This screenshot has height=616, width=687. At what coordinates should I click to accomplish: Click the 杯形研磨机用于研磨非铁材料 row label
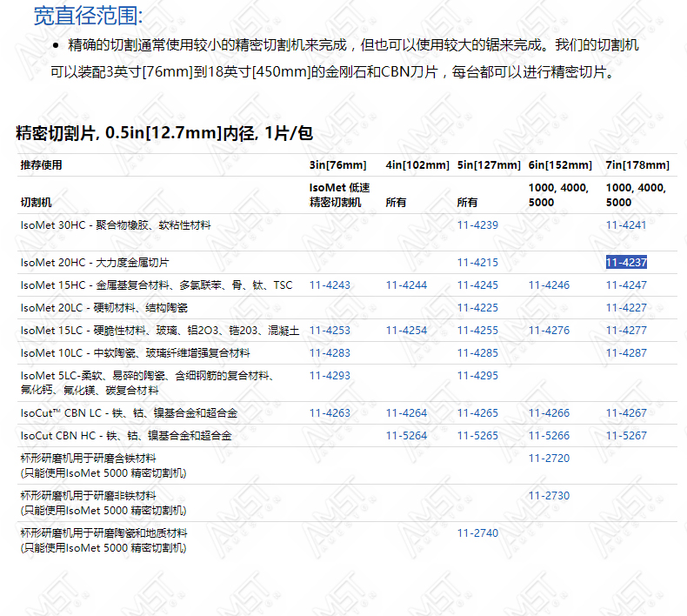coord(103,503)
